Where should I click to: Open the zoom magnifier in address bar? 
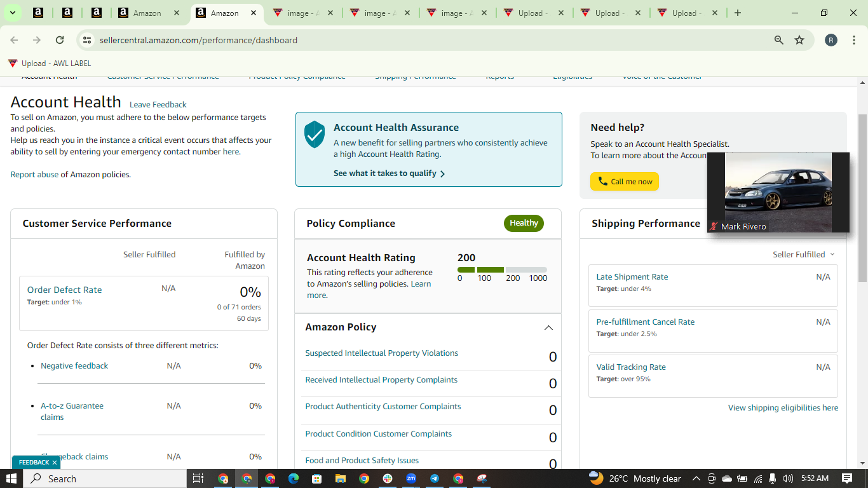pos(779,40)
